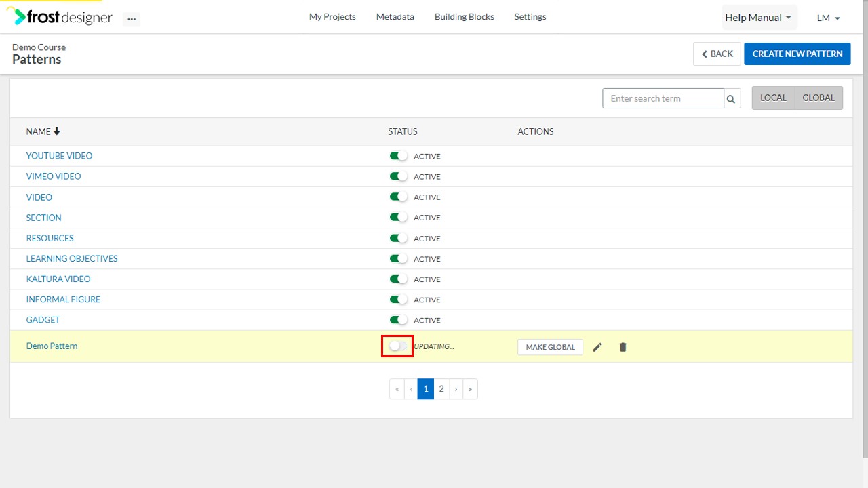Click CREATE NEW PATTERN button
The image size is (868, 488).
tap(797, 54)
